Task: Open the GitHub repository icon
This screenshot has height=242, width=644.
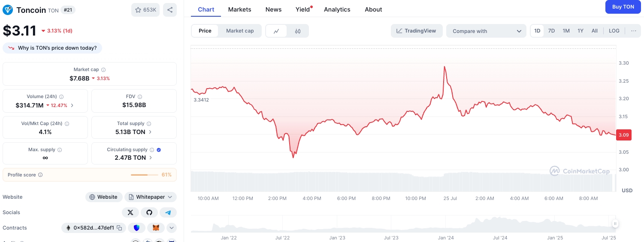Action: point(149,212)
